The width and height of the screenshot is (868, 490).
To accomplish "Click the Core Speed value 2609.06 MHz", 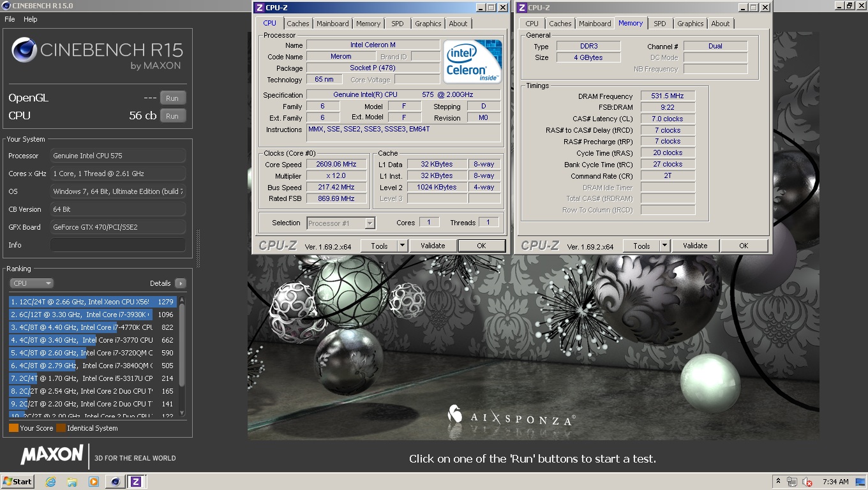I will pos(336,165).
